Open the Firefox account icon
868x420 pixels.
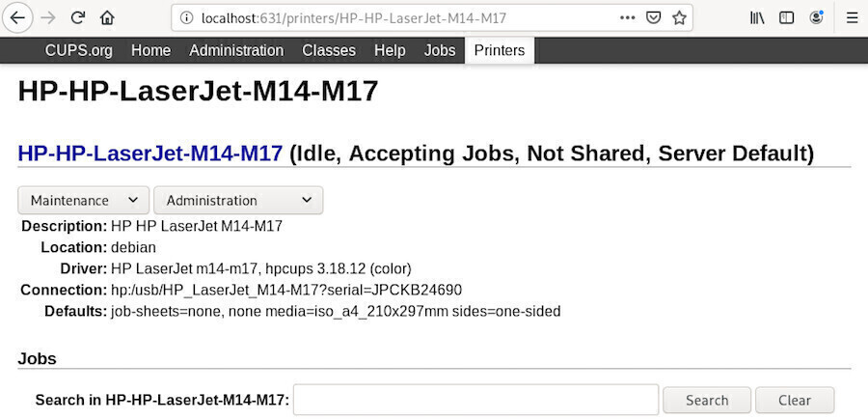817,17
